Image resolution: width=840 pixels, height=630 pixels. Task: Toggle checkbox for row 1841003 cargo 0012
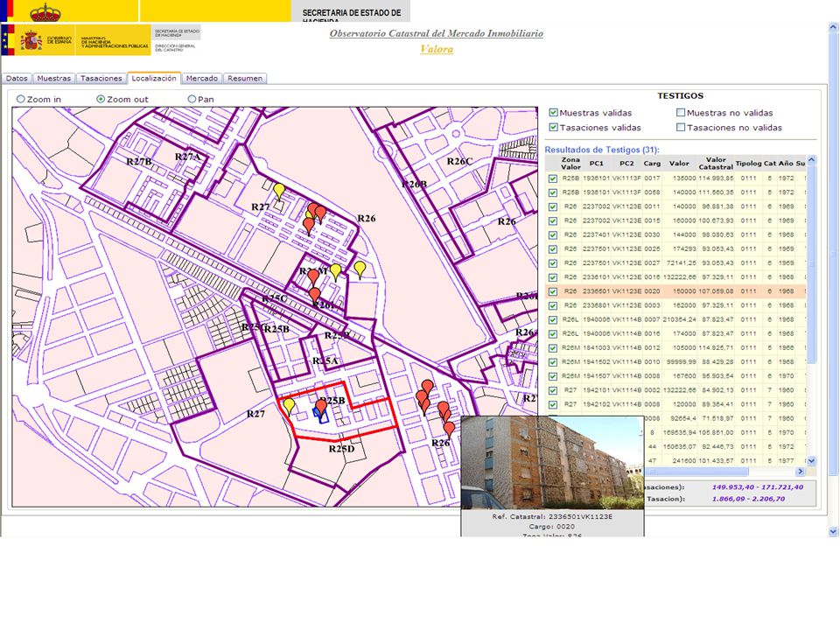click(x=553, y=348)
